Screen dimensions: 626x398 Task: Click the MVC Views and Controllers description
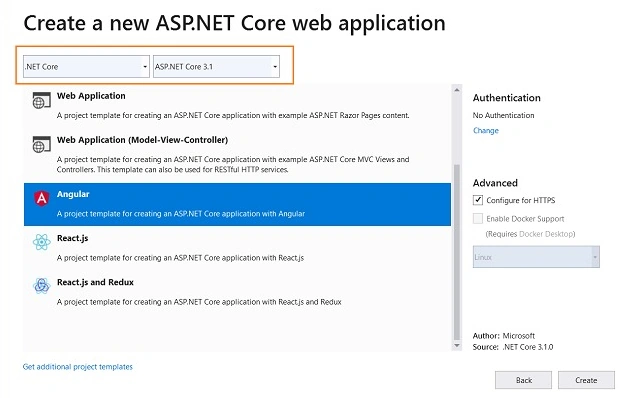click(x=233, y=164)
